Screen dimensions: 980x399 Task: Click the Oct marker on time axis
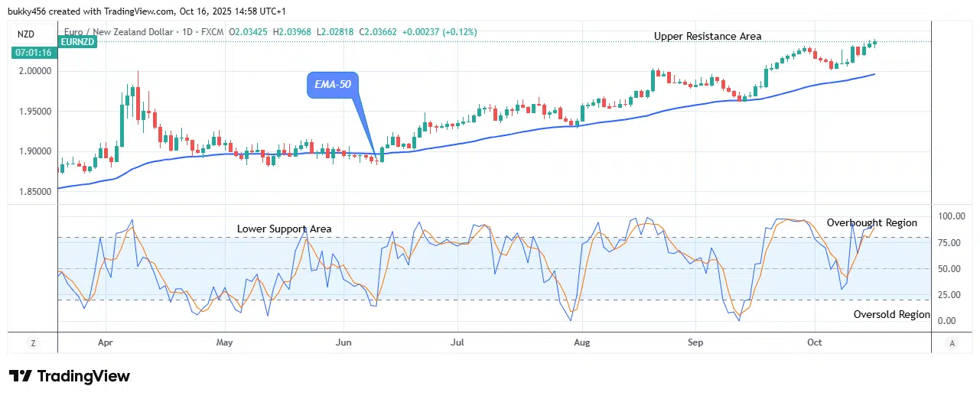coord(815,342)
